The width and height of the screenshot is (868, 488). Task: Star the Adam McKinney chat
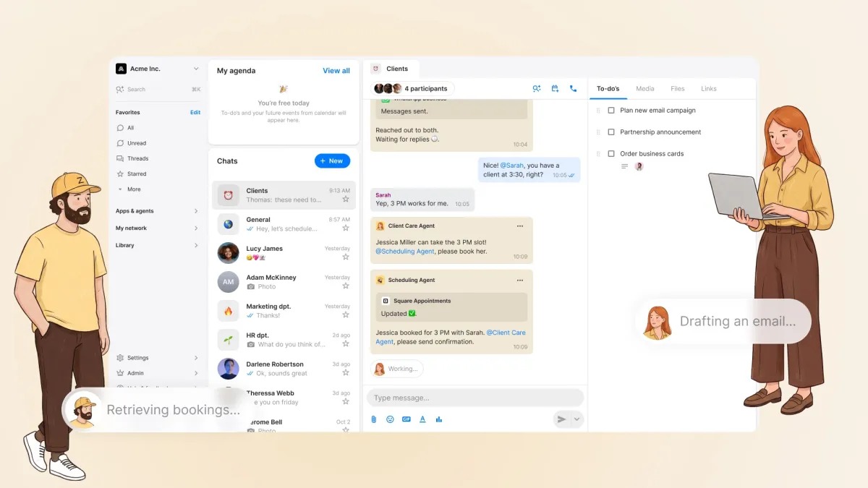click(x=346, y=286)
